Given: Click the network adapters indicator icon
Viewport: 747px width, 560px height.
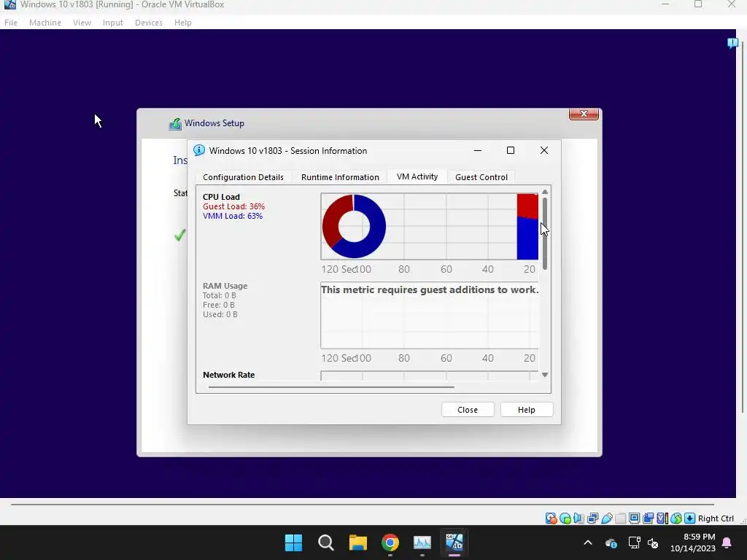Looking at the screenshot, I should [592, 518].
